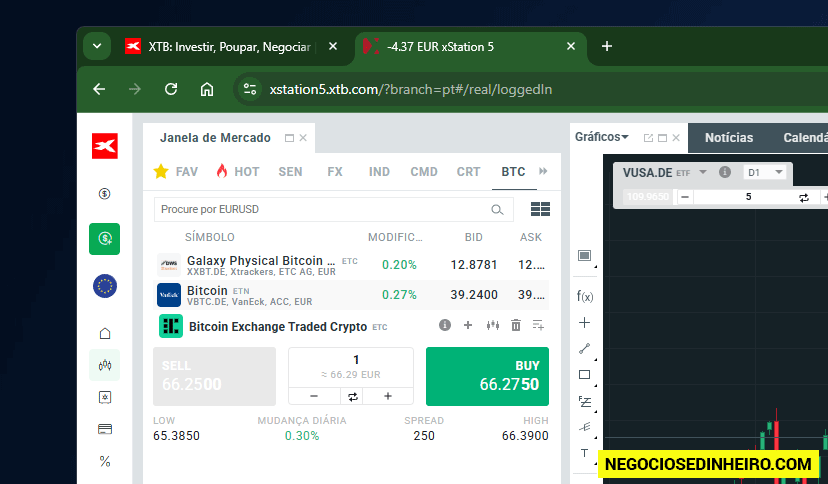Open the card icon in the sidebar
The height and width of the screenshot is (484, 828).
[x=105, y=429]
